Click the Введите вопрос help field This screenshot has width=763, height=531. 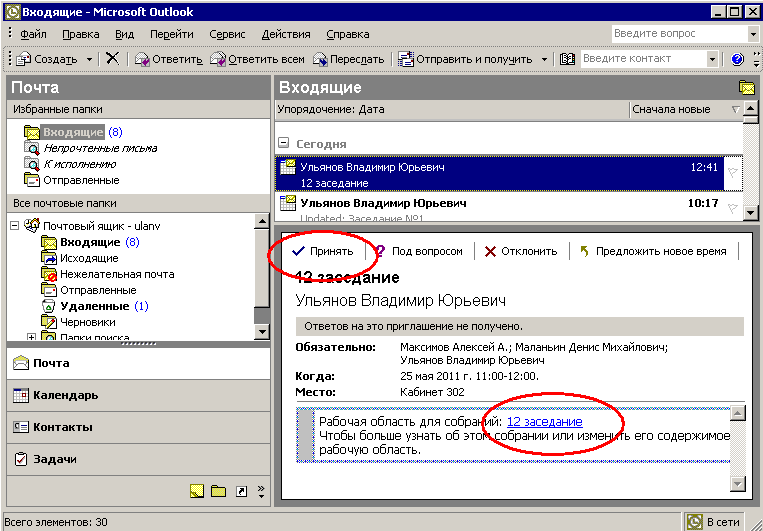(679, 34)
